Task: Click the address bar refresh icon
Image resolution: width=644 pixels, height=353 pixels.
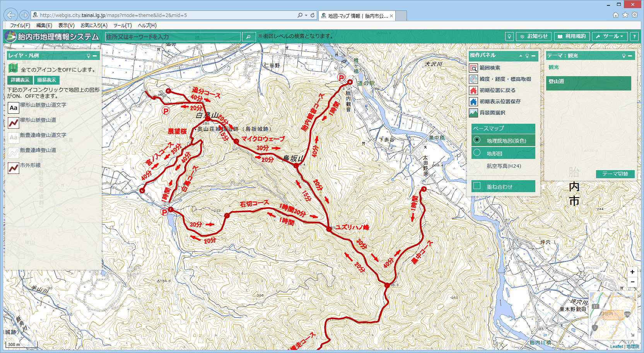Action: tap(313, 15)
